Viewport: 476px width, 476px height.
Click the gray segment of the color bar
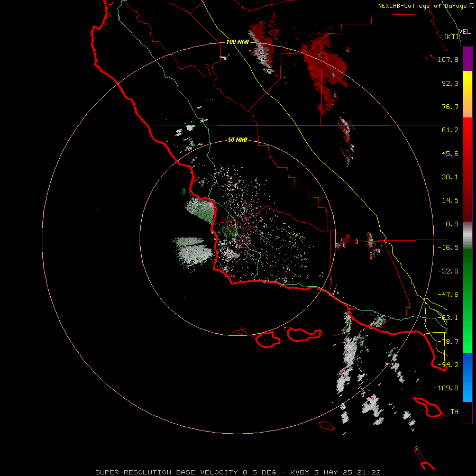point(467,235)
